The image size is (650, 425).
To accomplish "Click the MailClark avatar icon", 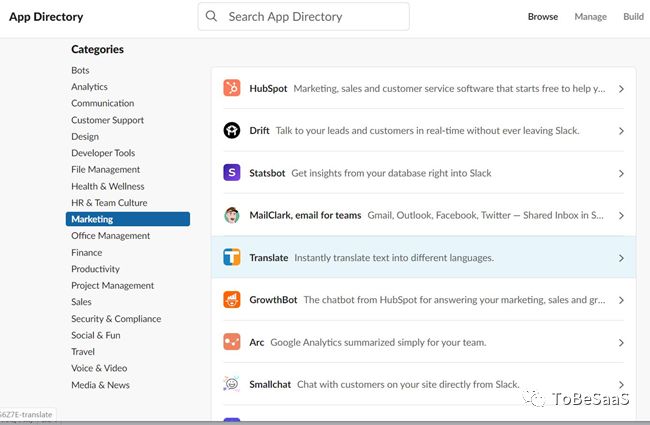I will coord(232,215).
